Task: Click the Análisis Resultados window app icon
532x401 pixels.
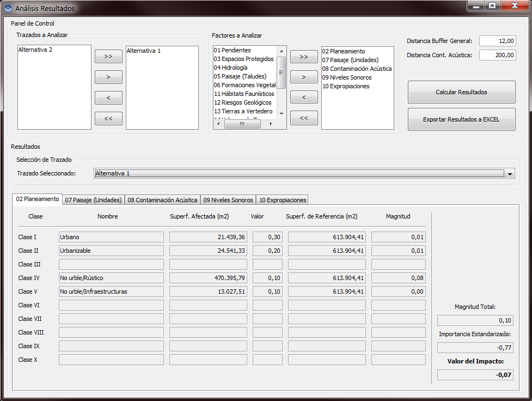Action: (8, 8)
